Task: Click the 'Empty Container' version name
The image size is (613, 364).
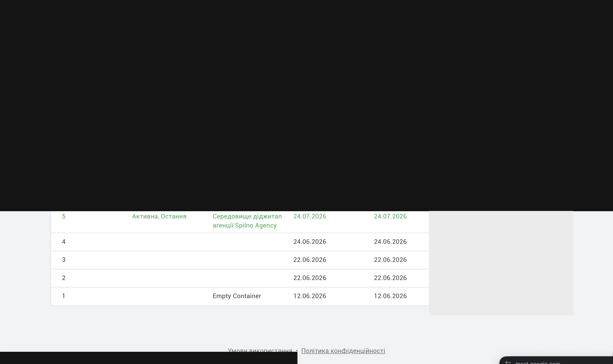Action: point(237,296)
